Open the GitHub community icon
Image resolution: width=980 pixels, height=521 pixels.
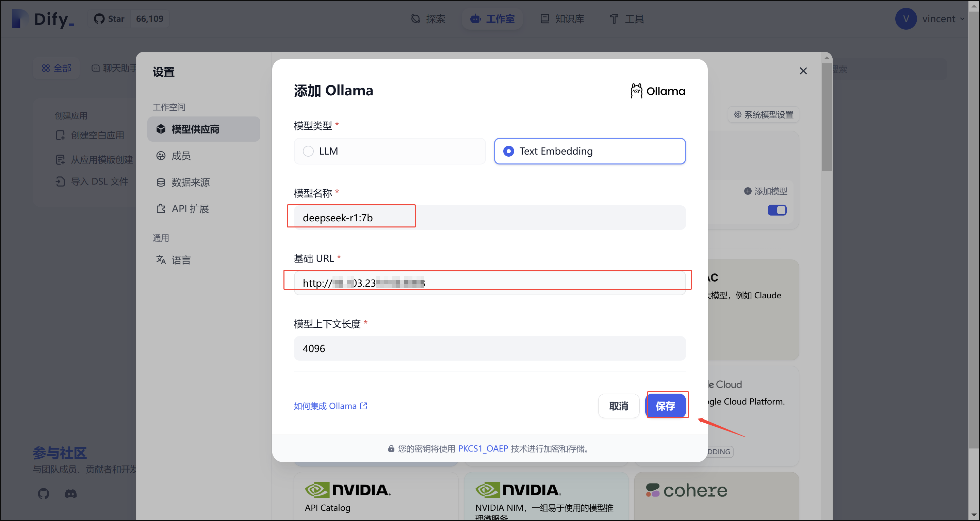[x=43, y=494]
